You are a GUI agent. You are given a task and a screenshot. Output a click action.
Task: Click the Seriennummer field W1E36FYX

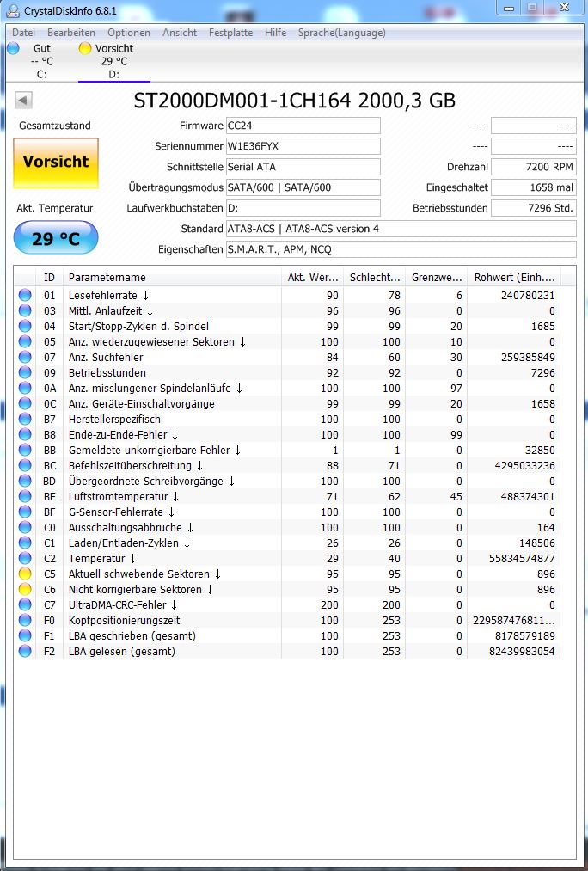click(x=303, y=146)
